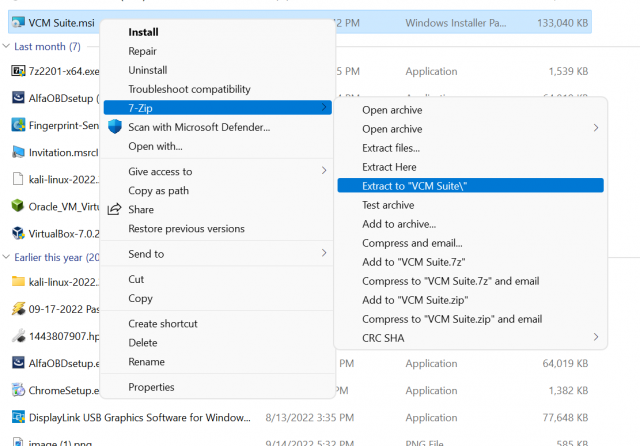The width and height of the screenshot is (640, 446).
Task: Click "Copy as path" menu entry
Action: point(158,190)
